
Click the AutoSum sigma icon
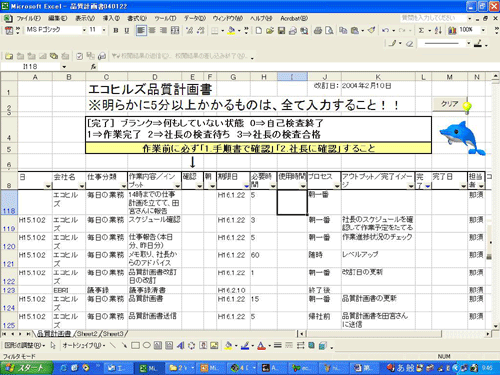point(421,31)
